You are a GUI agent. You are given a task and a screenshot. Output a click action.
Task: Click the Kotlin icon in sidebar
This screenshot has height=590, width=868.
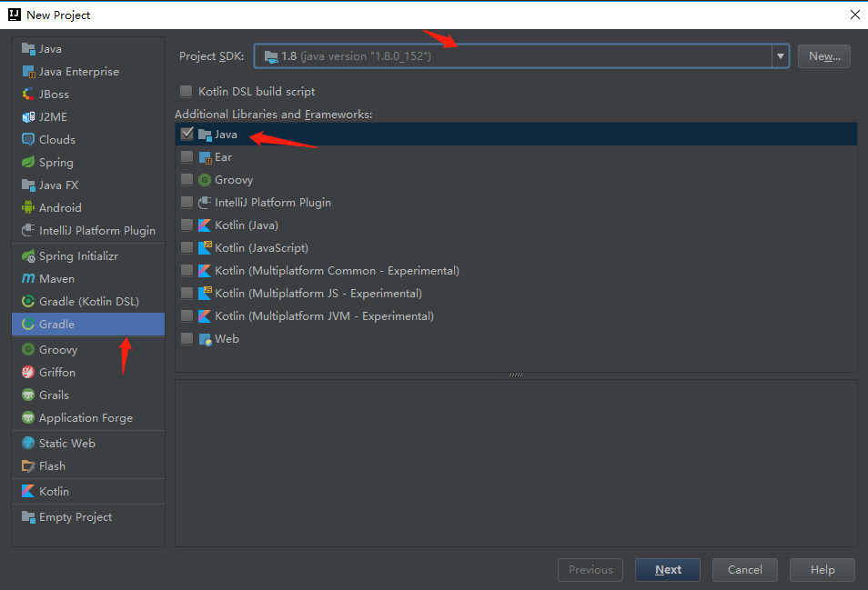tap(28, 491)
